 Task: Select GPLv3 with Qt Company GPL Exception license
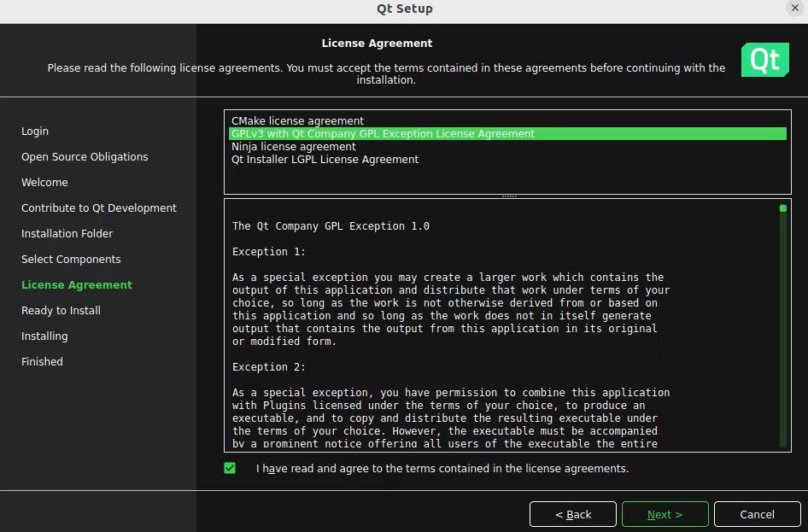point(507,134)
